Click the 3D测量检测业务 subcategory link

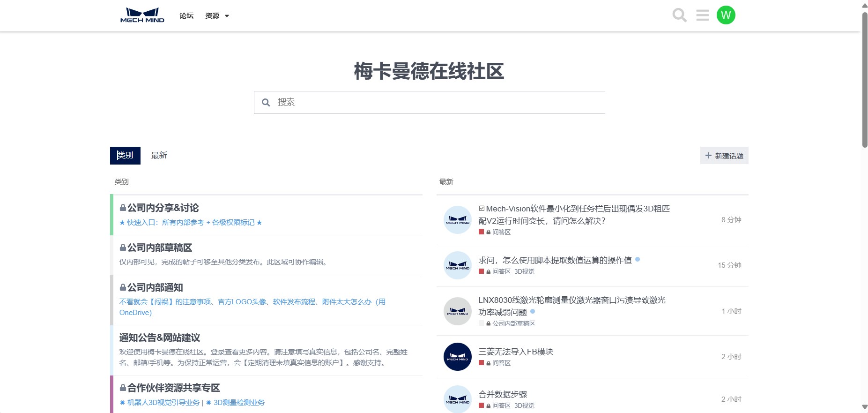239,403
